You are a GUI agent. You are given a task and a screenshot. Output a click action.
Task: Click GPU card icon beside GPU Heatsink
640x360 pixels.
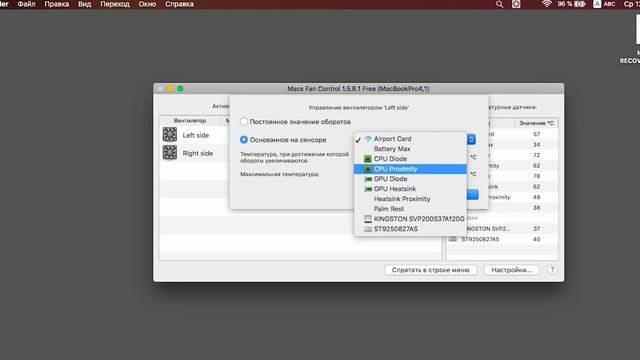tap(368, 189)
